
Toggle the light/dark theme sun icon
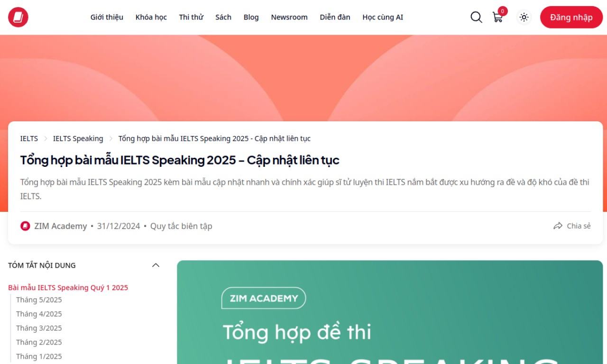(x=524, y=17)
